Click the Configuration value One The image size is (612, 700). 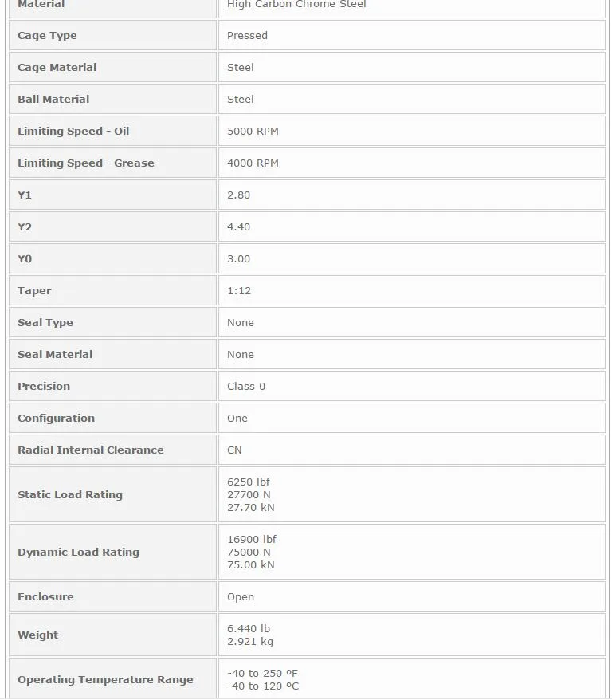point(237,419)
